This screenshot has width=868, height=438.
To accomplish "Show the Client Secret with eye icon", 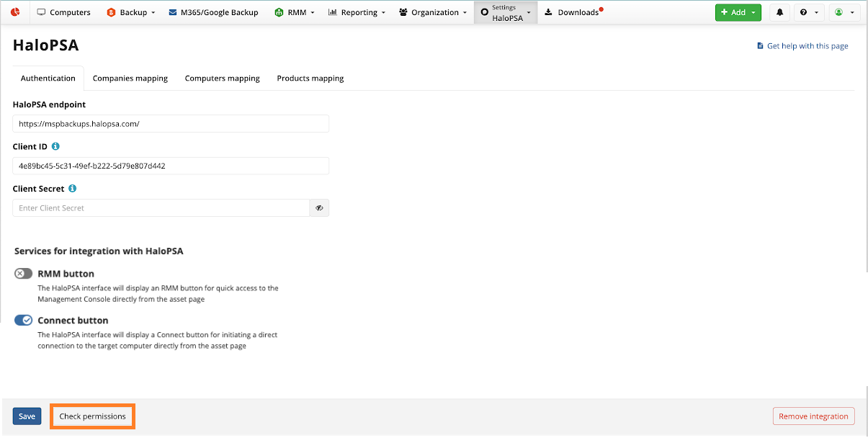I will click(319, 208).
